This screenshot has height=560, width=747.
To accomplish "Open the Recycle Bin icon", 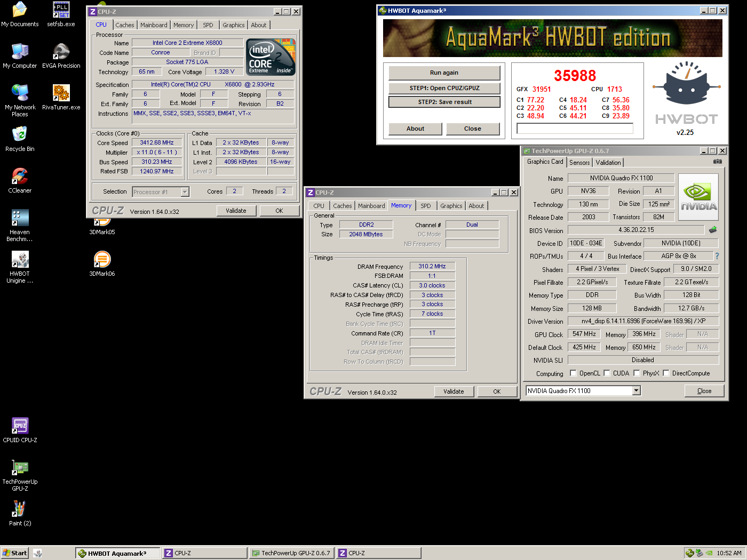I will click(x=20, y=139).
